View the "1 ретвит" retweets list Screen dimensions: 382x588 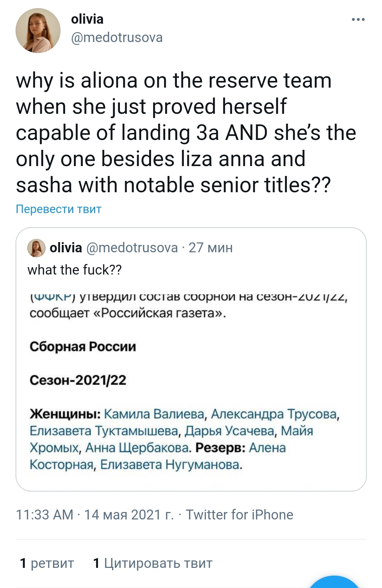coord(47,563)
